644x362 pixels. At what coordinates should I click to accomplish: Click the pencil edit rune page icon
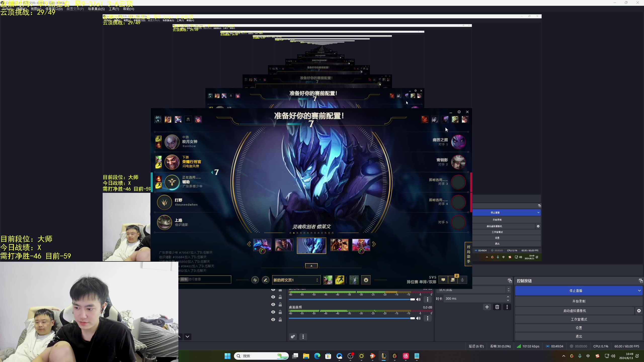tap(265, 280)
